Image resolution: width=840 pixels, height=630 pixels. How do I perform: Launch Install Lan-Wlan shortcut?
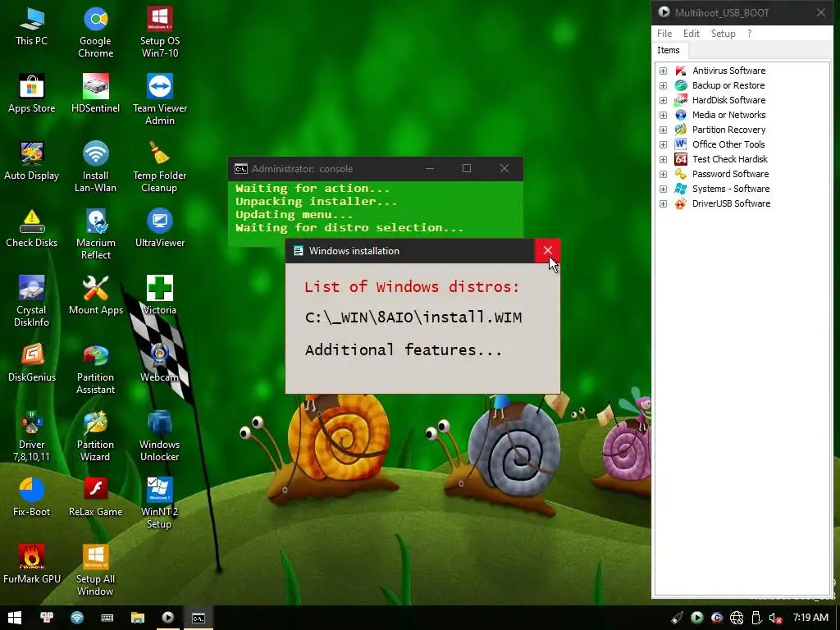(x=95, y=167)
